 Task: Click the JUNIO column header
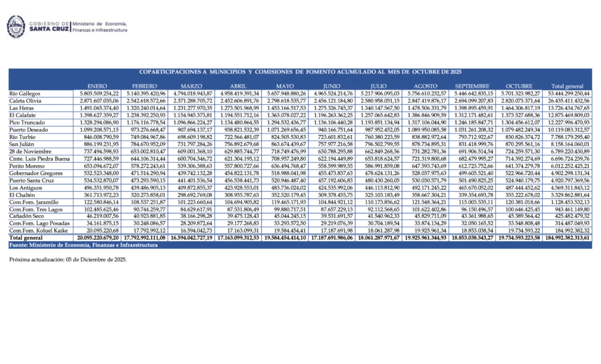332,86
